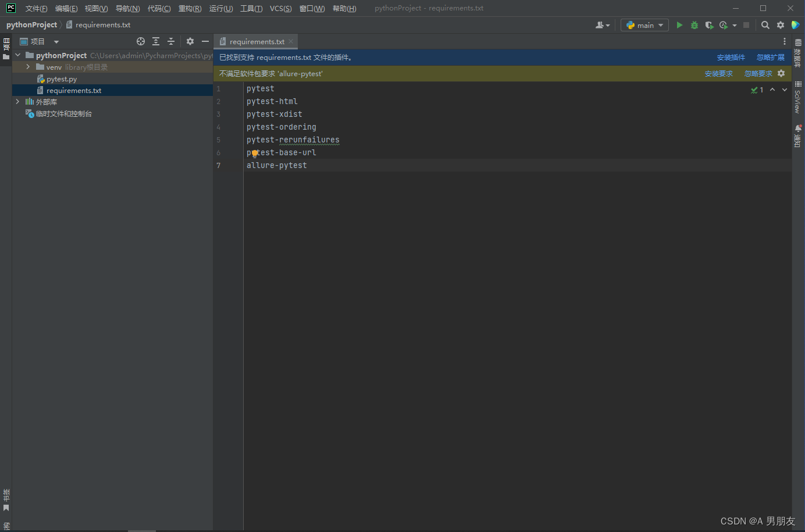Expand the venv folder
805x532 pixels.
[28, 67]
